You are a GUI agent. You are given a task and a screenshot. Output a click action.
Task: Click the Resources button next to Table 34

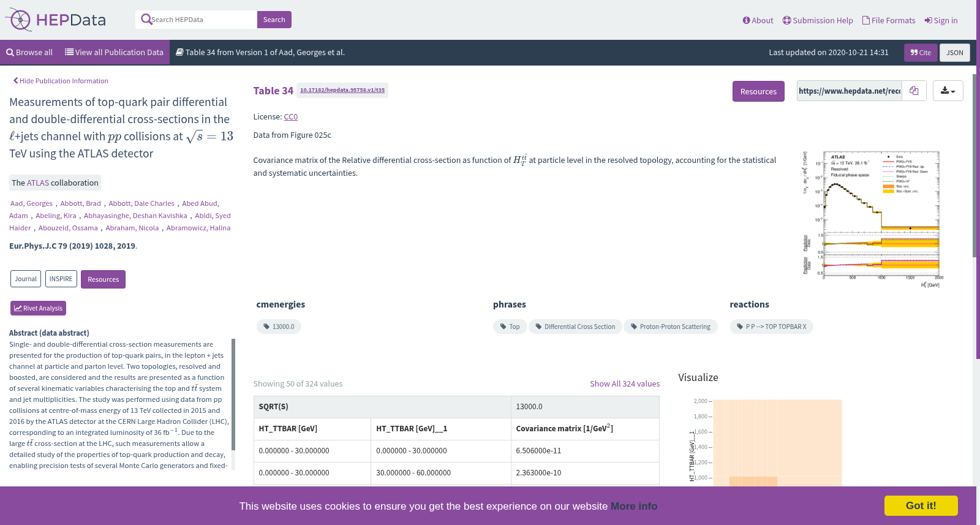pos(758,91)
